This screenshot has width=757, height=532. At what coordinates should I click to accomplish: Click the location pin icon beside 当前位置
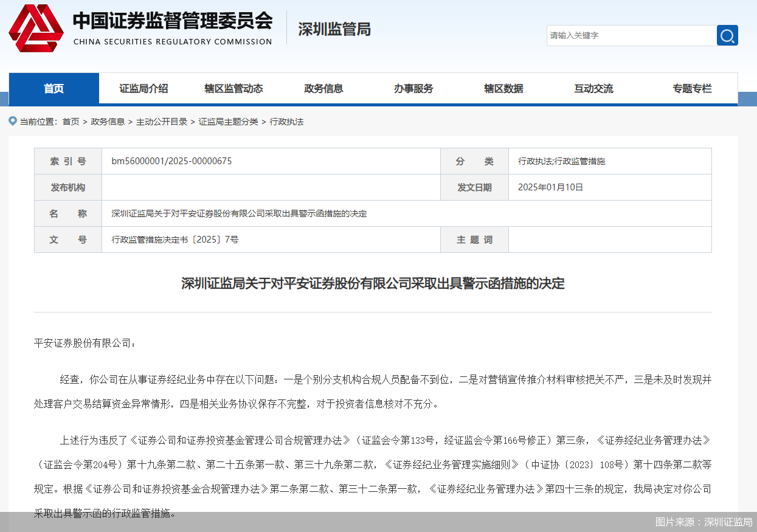pos(13,121)
